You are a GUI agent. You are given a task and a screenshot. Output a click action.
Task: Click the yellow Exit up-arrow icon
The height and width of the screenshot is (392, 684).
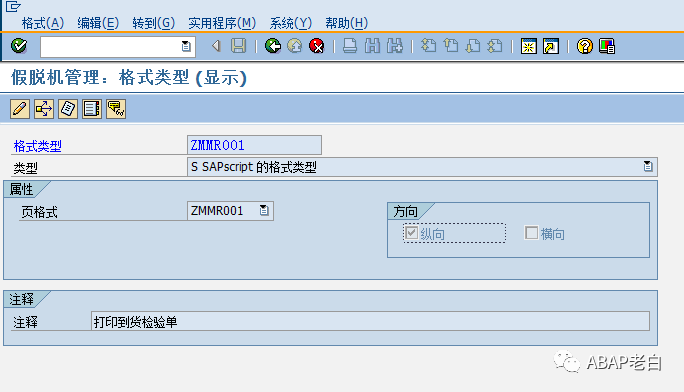(295, 46)
